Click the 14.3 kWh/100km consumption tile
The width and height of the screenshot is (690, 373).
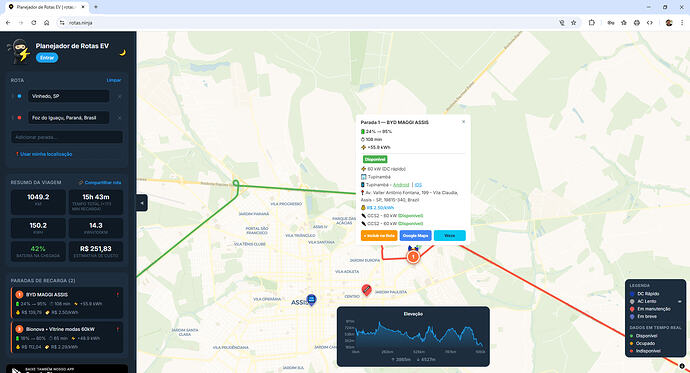tap(96, 228)
